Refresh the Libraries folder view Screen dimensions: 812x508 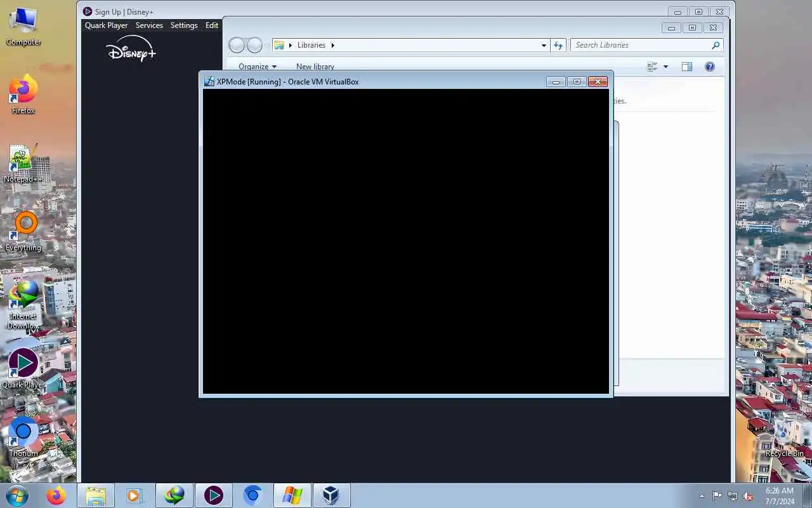(x=558, y=45)
